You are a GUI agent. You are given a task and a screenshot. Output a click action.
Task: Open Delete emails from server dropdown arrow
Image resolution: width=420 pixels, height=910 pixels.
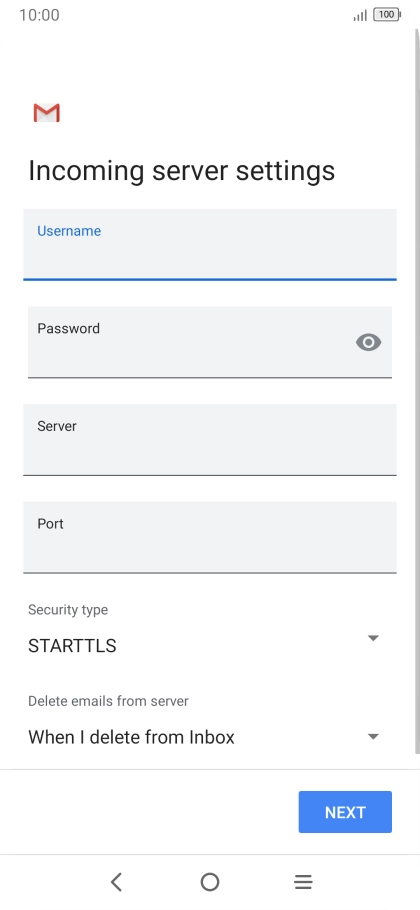[x=373, y=736]
